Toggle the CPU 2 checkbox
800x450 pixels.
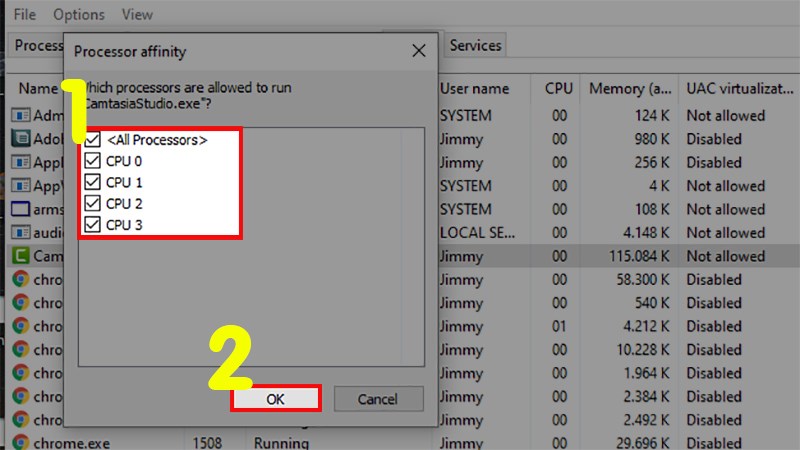(92, 204)
